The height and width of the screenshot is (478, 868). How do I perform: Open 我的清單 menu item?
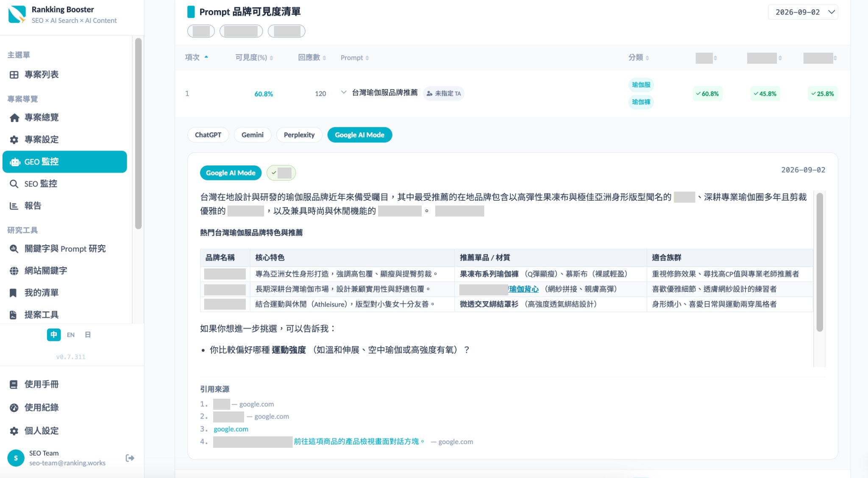click(x=65, y=293)
